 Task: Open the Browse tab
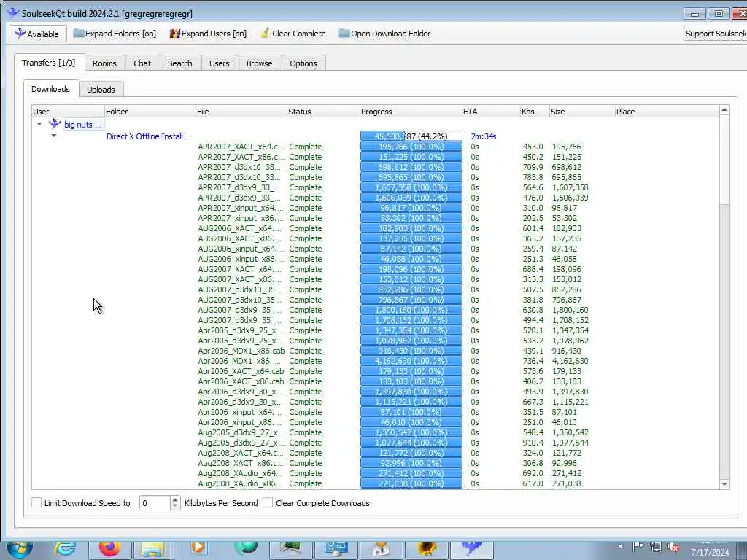point(259,63)
